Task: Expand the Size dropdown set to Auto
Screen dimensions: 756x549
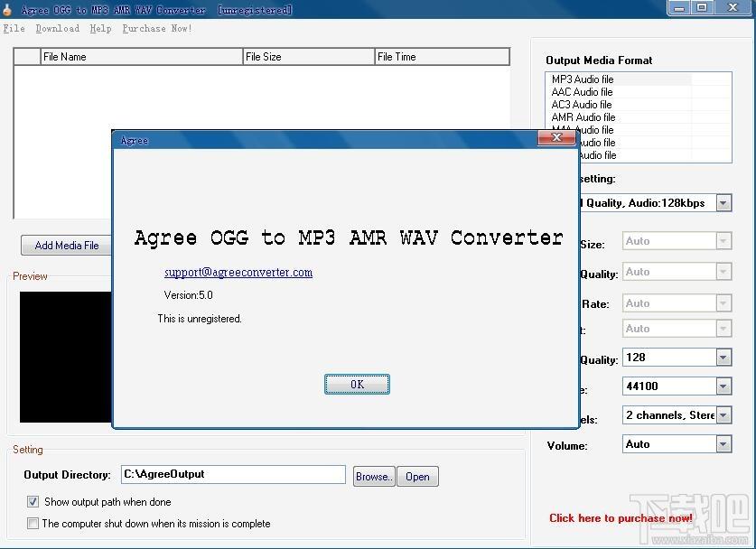Action: [723, 240]
